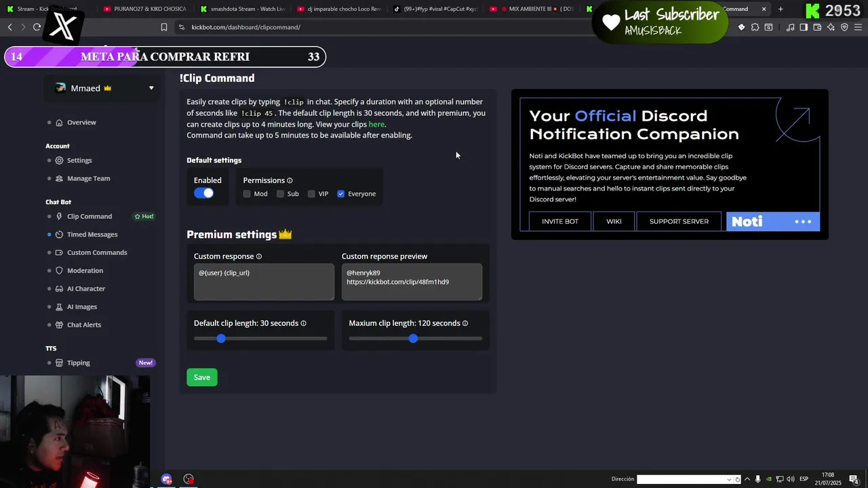
Task: Click the WIKI button
Action: click(614, 222)
